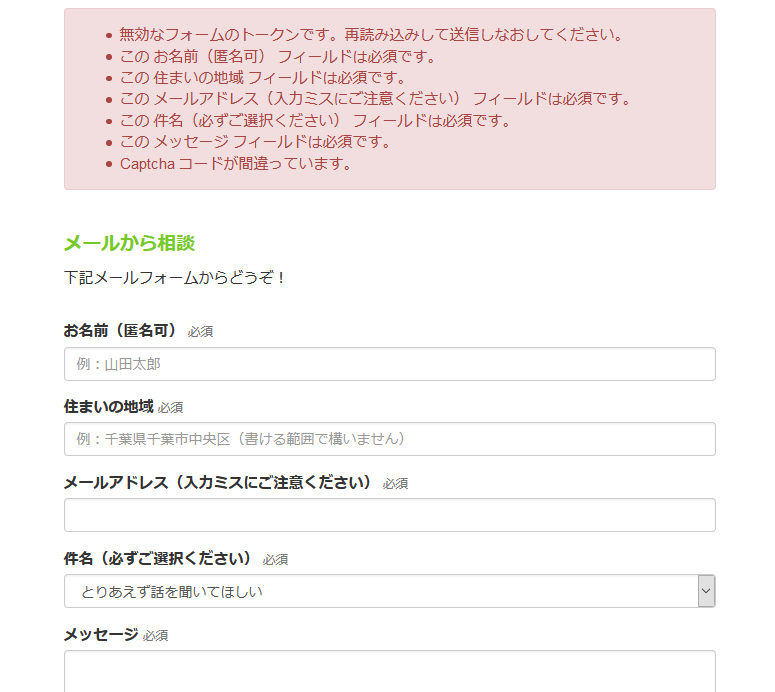The height and width of the screenshot is (692, 775).
Task: Click the メールアドレス required-field error line
Action: 376,99
